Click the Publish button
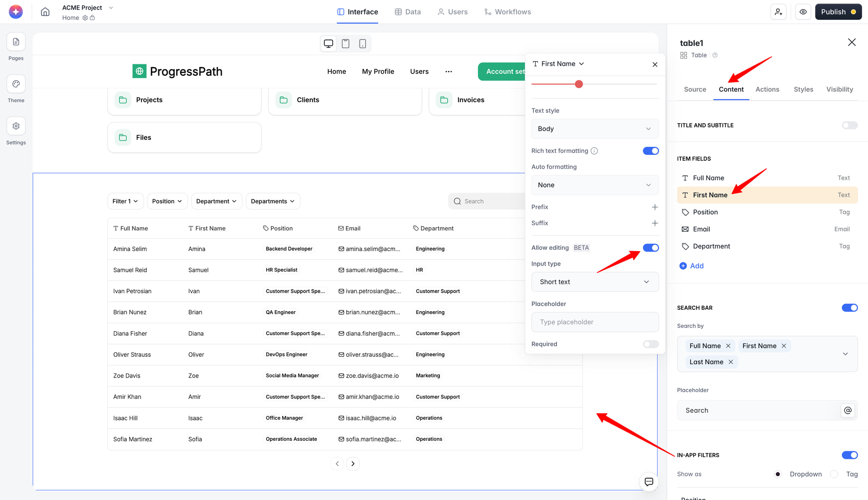 coord(838,12)
